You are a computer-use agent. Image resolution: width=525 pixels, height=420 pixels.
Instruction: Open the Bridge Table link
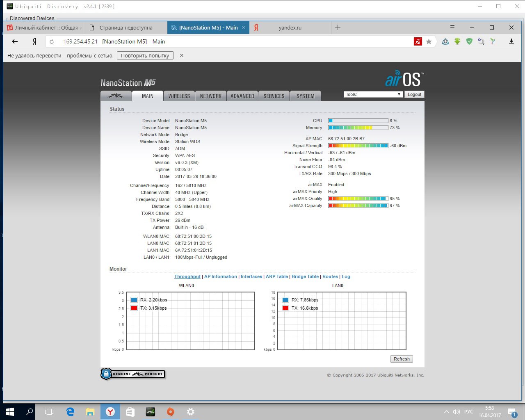[305, 276]
